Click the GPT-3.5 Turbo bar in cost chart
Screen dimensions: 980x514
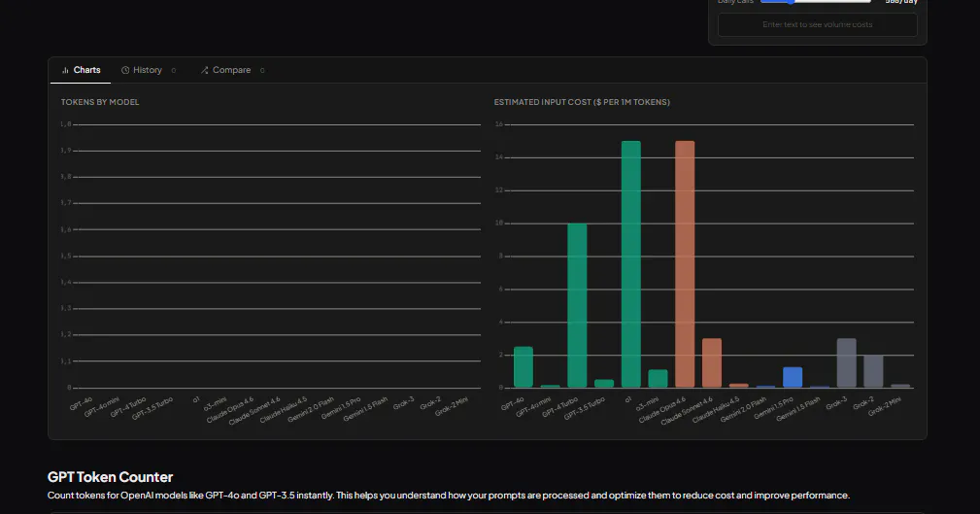[x=604, y=383]
